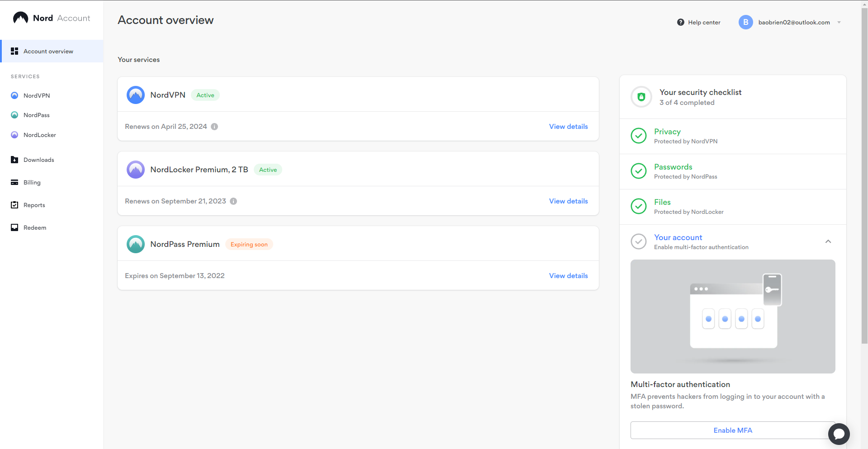Click the Your account gray checkmark

pyautogui.click(x=639, y=241)
